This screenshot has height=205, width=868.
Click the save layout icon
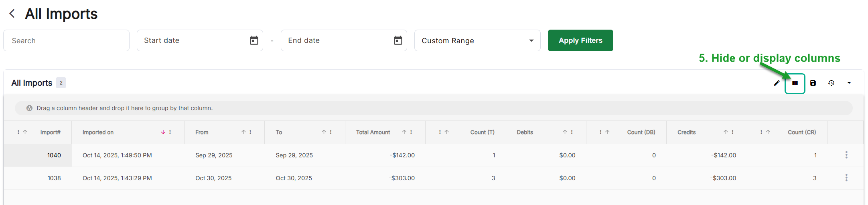coord(813,83)
